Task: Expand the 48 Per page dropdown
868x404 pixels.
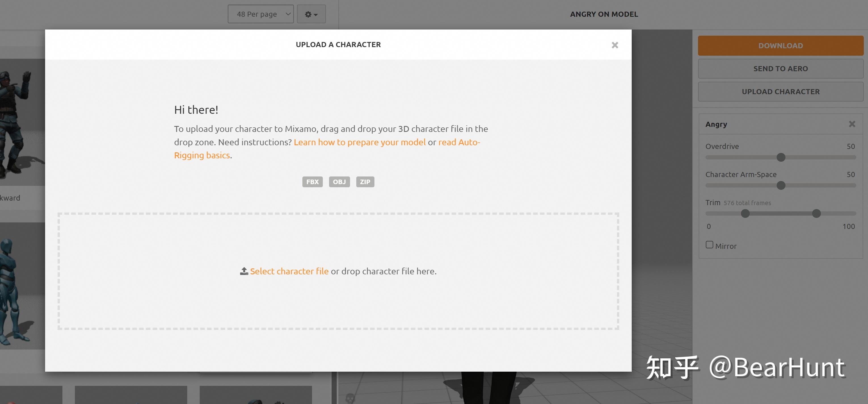Action: click(x=260, y=14)
